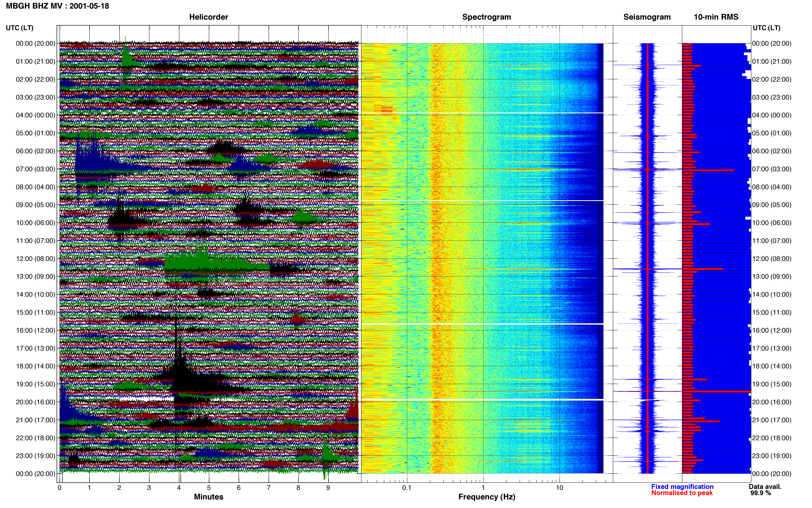Viewport: 812px width, 508px height.
Task: Click "08:00 (04:00)" on the Helicorder time axis
Action: point(36,187)
